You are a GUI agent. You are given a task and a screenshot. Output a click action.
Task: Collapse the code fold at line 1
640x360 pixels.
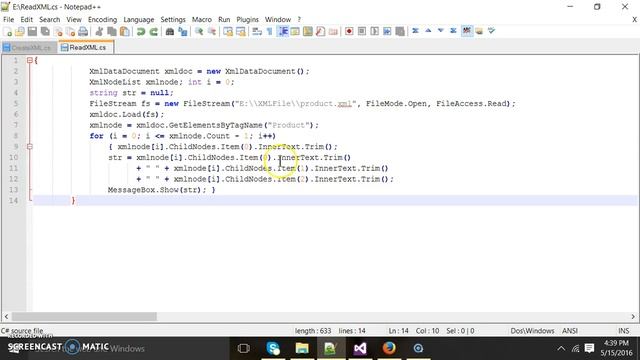[x=29, y=60]
